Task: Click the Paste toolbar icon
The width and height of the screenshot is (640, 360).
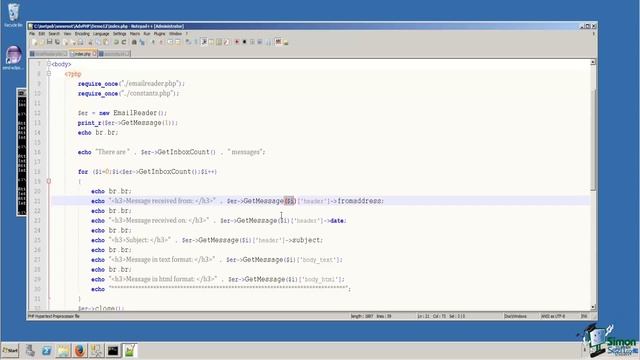Action: point(106,42)
